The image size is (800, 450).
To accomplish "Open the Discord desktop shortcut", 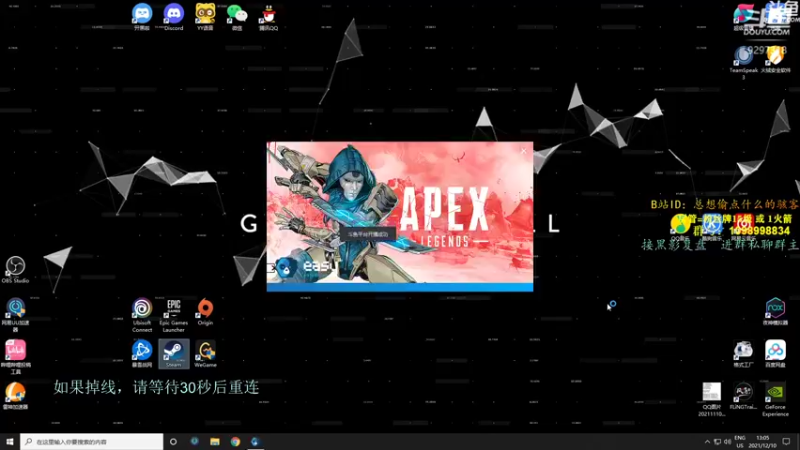I will [173, 17].
